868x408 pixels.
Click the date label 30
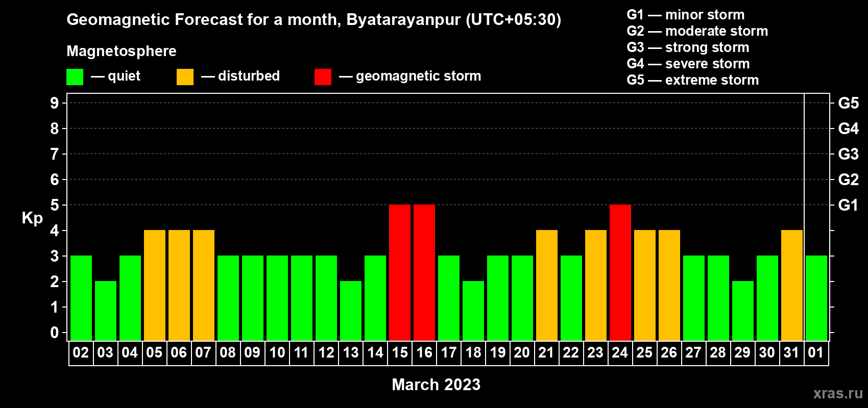767,352
